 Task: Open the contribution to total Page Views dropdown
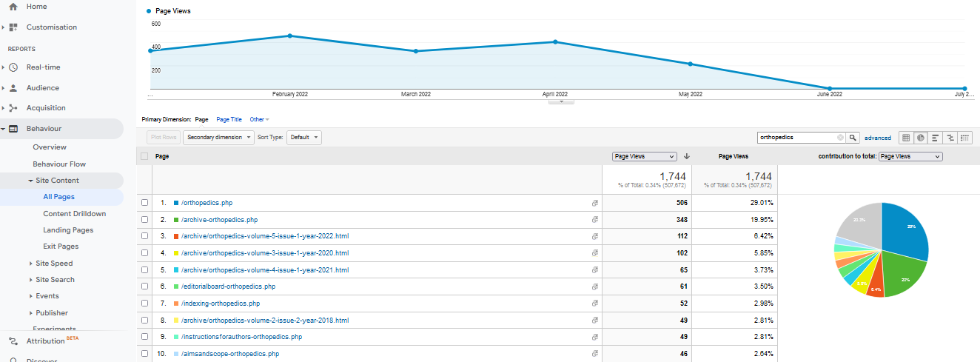(x=910, y=156)
